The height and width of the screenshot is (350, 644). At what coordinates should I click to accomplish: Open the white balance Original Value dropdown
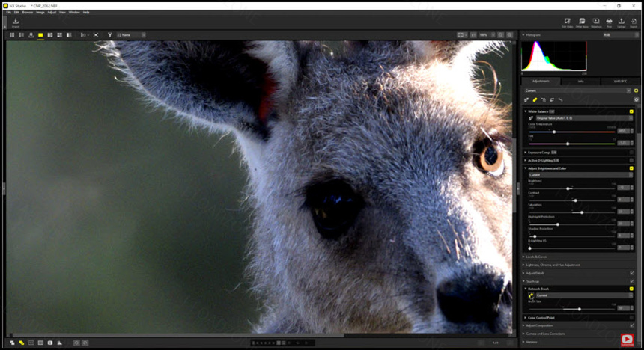coord(583,118)
